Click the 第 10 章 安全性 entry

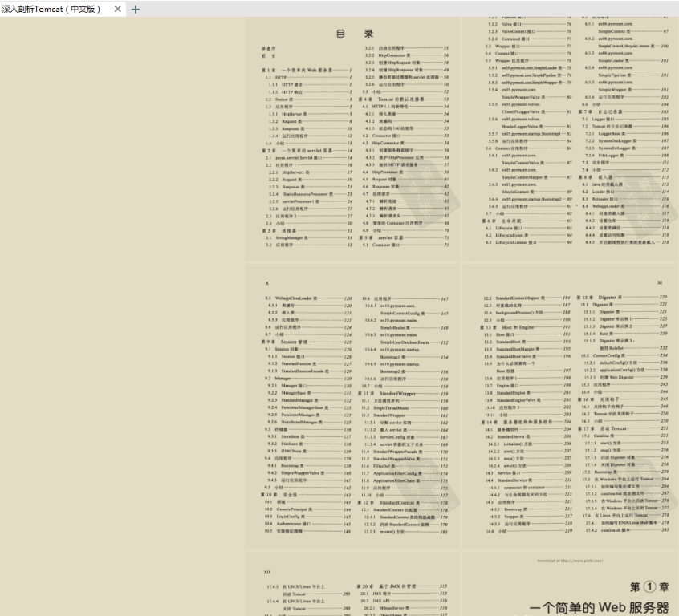point(306,495)
